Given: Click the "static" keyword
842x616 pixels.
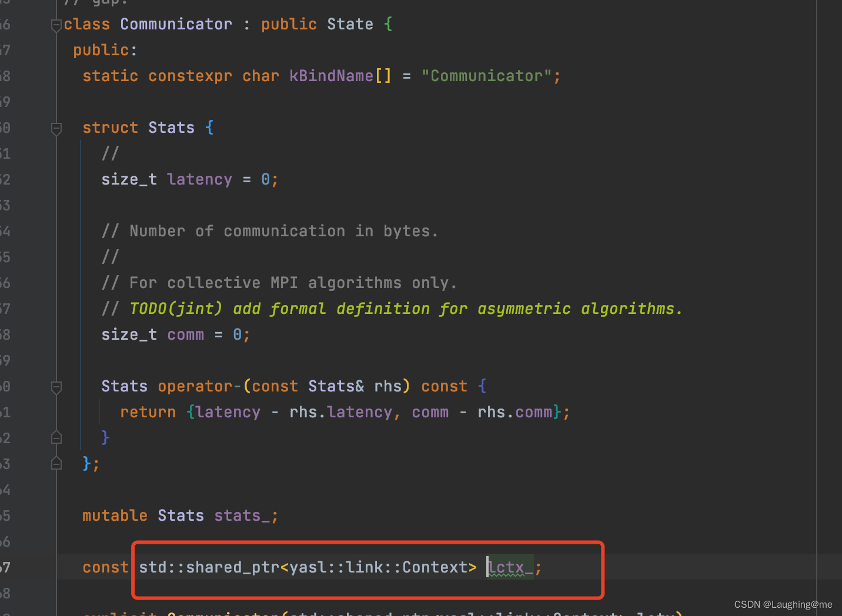Looking at the screenshot, I should tap(110, 76).
